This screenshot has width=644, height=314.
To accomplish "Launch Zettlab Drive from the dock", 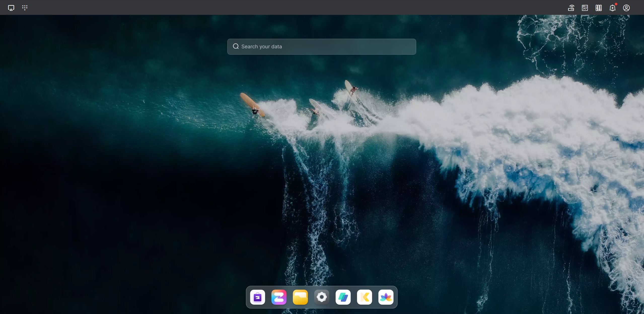I will [279, 297].
